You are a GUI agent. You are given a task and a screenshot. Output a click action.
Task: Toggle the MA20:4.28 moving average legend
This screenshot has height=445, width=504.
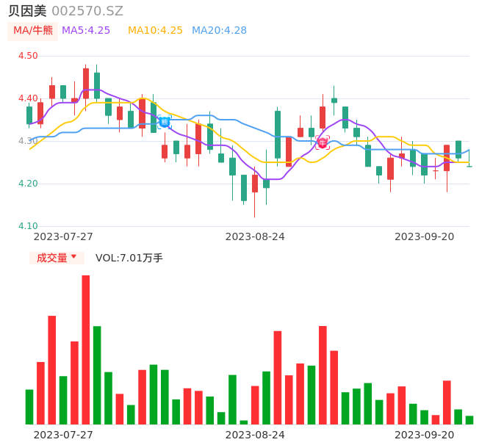tap(219, 31)
